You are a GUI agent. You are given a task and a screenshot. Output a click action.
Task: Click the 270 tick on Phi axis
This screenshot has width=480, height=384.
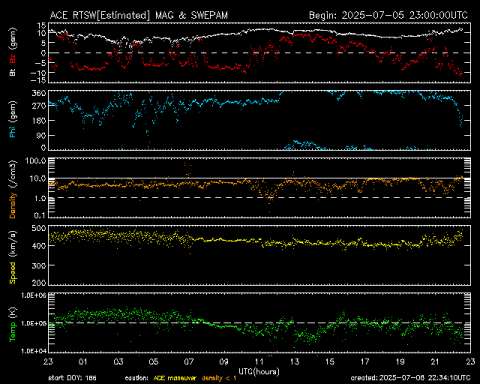(39, 106)
